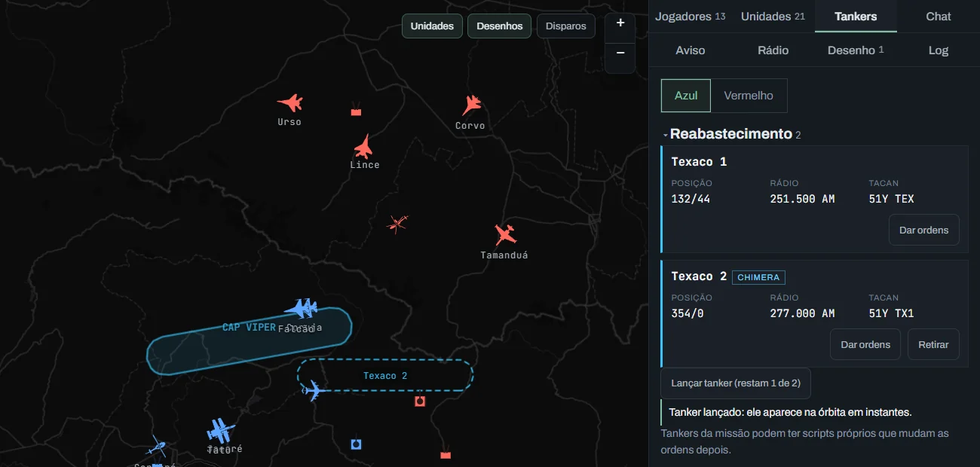Click the Tamanduá map label
Viewport: 980px width, 467px height.
504,255
